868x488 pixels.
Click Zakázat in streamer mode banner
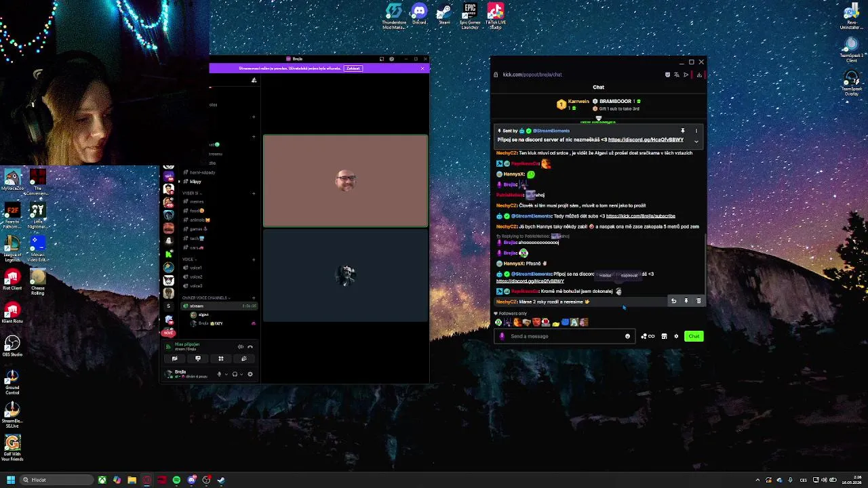coord(353,68)
